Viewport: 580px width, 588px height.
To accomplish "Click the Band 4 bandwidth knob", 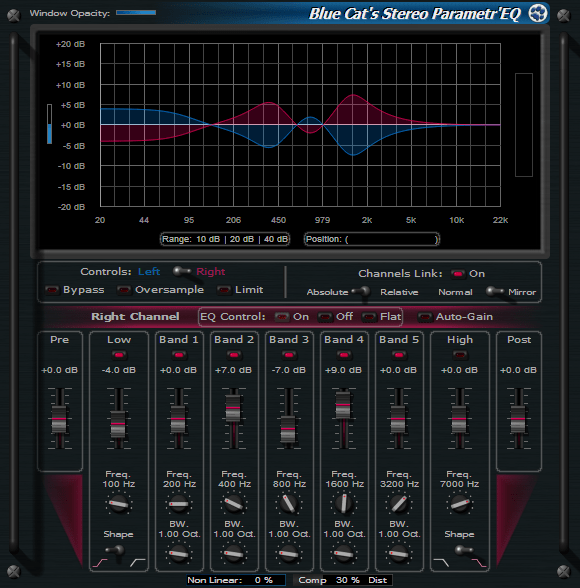I will [x=343, y=554].
